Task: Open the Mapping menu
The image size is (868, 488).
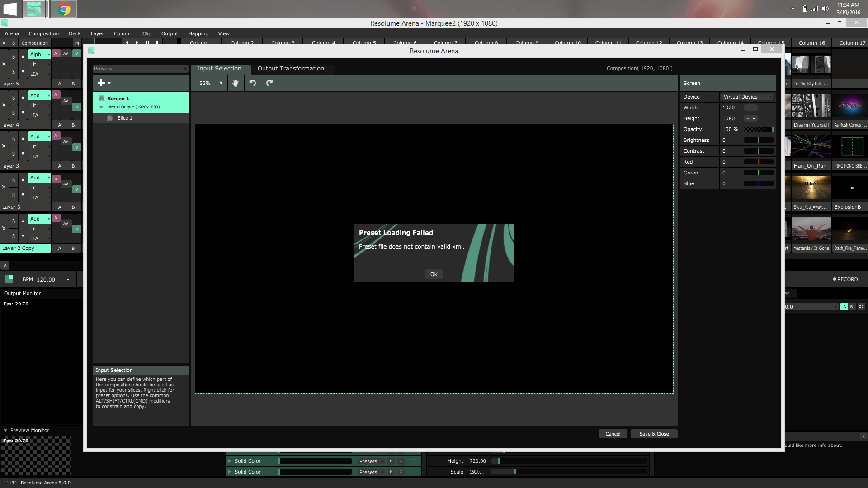Action: 198,33
